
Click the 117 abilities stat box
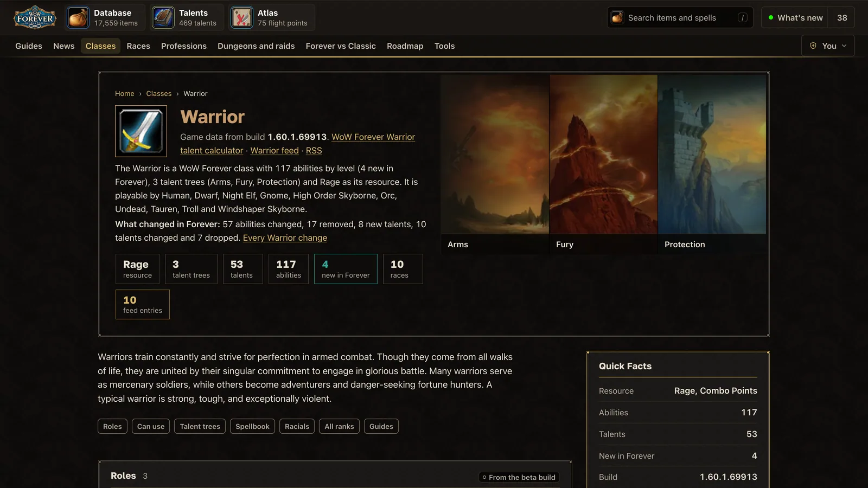289,269
